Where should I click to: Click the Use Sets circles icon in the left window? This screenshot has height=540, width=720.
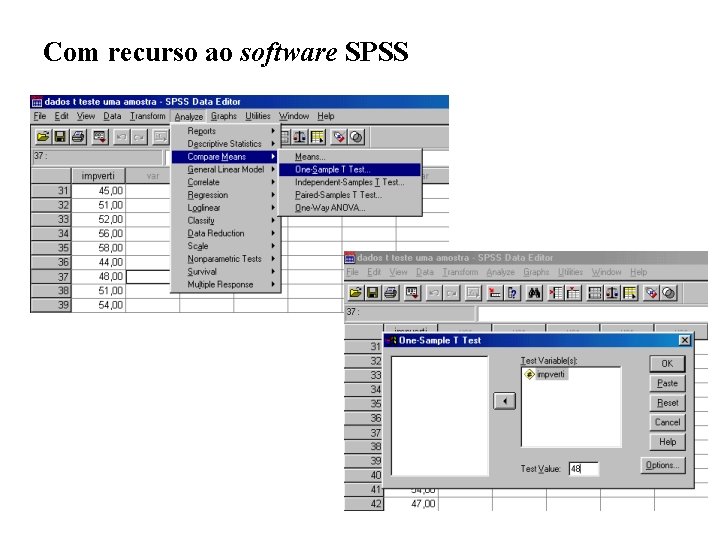pyautogui.click(x=357, y=137)
